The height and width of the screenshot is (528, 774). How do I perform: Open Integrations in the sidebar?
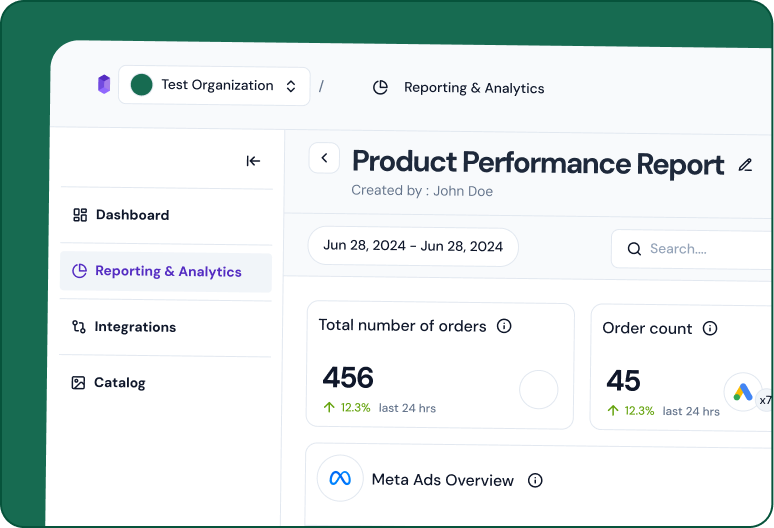point(165,327)
